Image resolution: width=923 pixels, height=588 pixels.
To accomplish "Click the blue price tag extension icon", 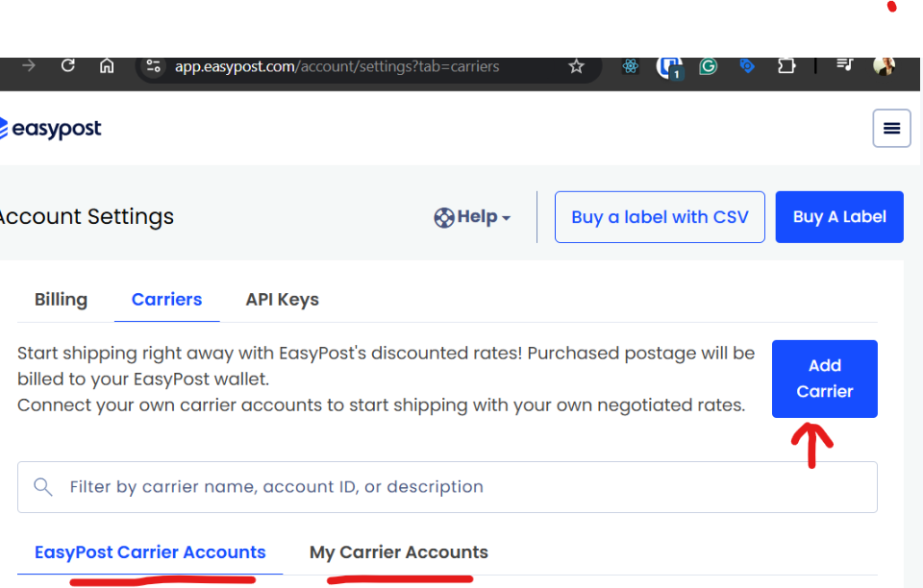I will pos(747,66).
